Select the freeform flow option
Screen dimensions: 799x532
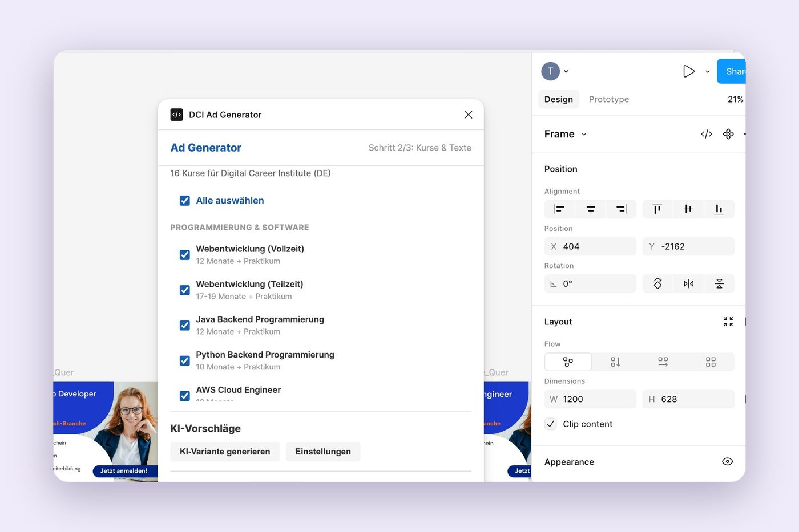tap(568, 362)
